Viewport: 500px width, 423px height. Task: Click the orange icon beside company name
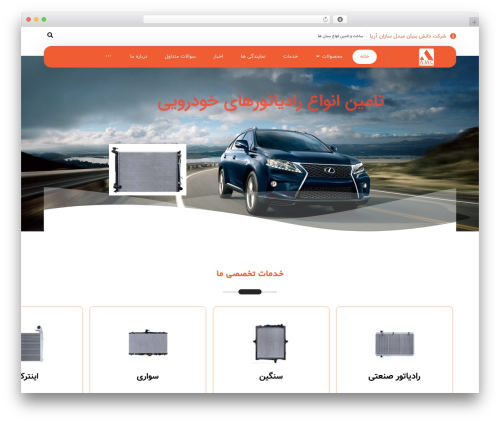[453, 36]
